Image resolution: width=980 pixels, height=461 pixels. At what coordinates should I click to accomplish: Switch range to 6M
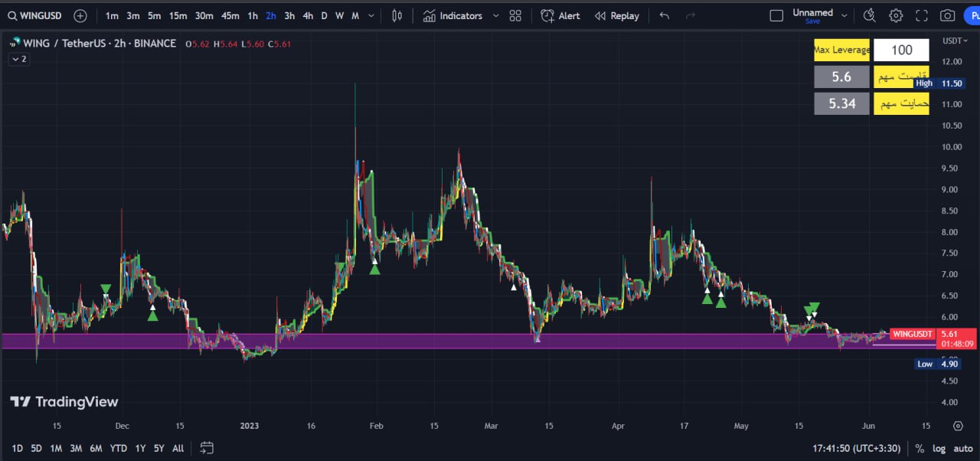click(96, 448)
